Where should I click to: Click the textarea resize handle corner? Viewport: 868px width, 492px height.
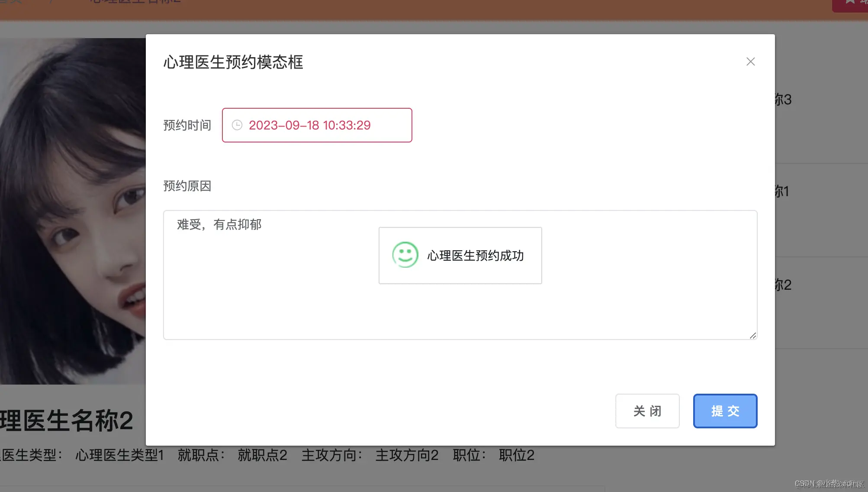[752, 336]
